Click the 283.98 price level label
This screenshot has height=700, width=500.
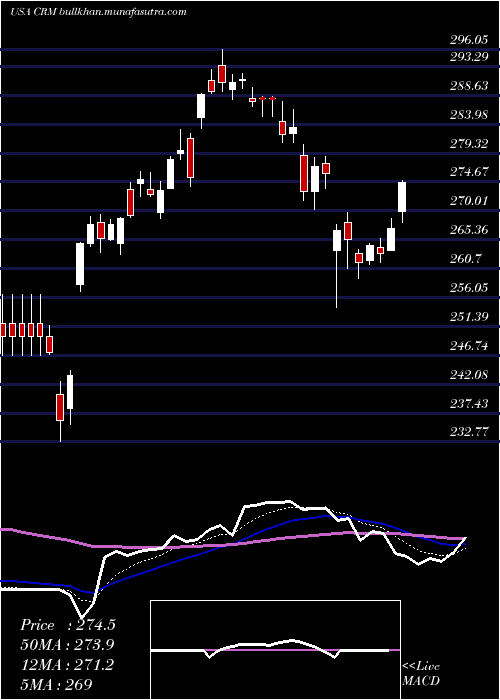[x=469, y=115]
